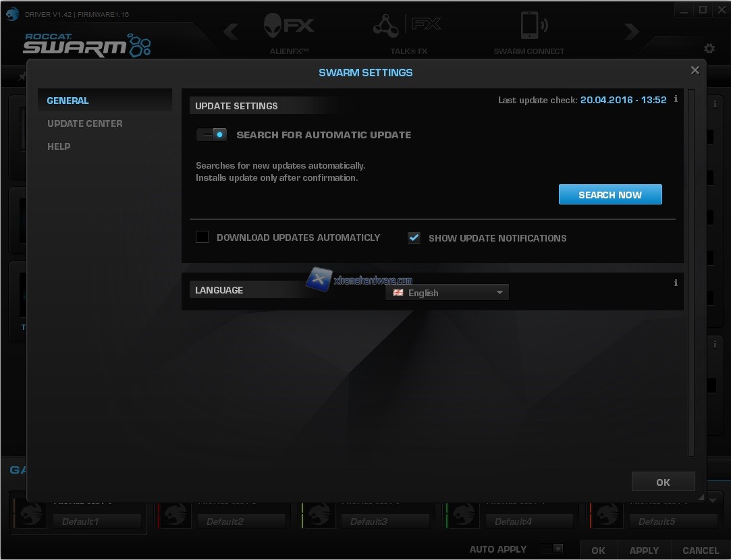Click the settings dialog vertical scrollbar
Screen dimensions: 731x560
691,270
